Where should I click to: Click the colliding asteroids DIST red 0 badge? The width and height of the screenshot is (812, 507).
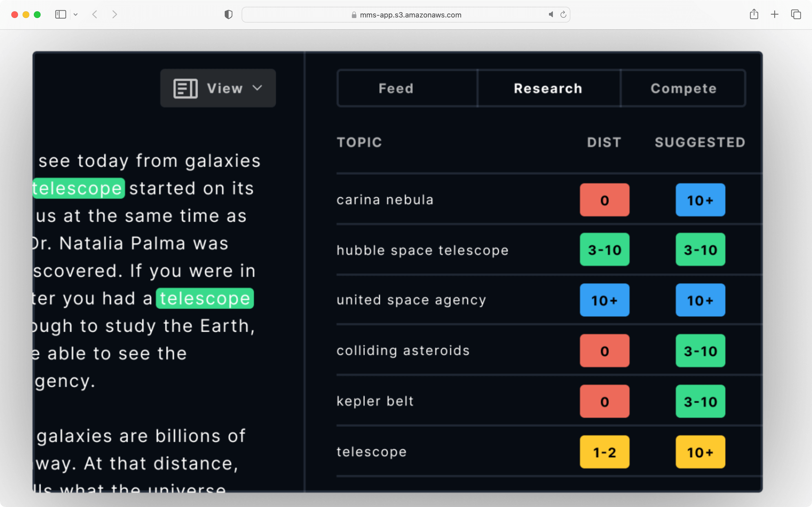604,350
